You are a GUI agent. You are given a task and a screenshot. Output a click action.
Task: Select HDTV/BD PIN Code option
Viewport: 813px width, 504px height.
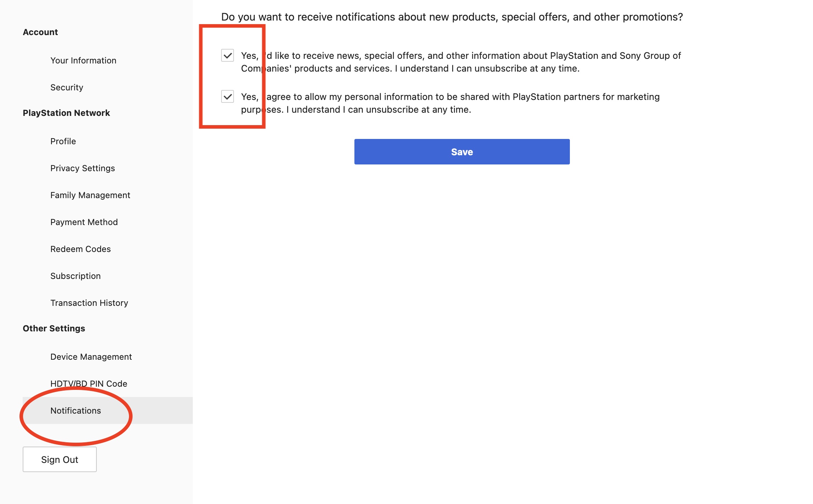pyautogui.click(x=89, y=383)
